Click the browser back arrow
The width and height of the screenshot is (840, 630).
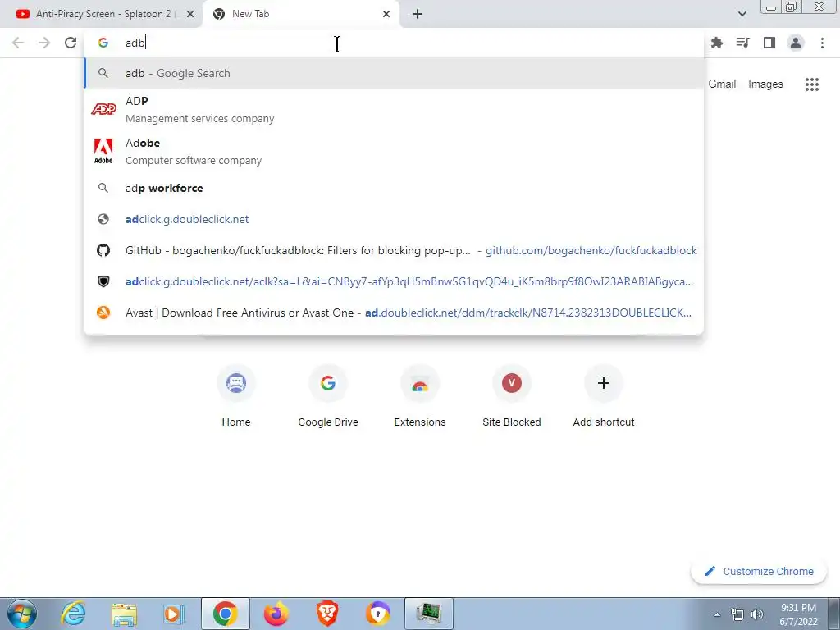tap(18, 43)
